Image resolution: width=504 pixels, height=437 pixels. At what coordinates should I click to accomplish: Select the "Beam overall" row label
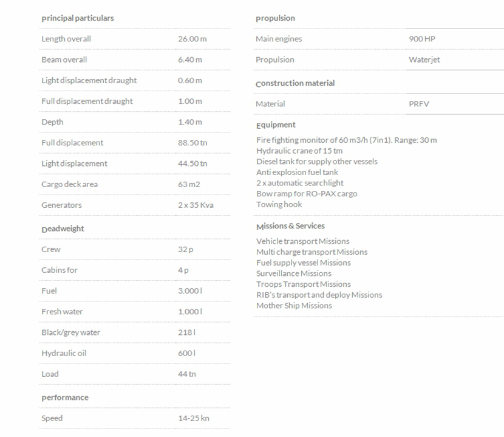[x=64, y=60]
